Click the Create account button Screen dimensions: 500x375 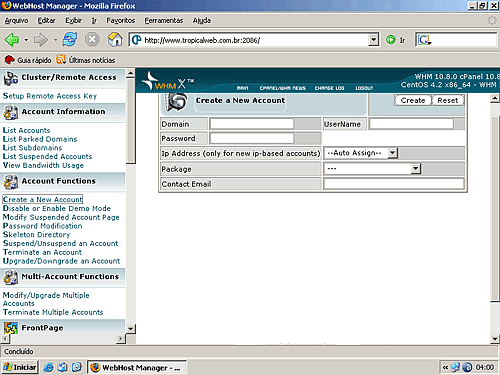pos(413,100)
